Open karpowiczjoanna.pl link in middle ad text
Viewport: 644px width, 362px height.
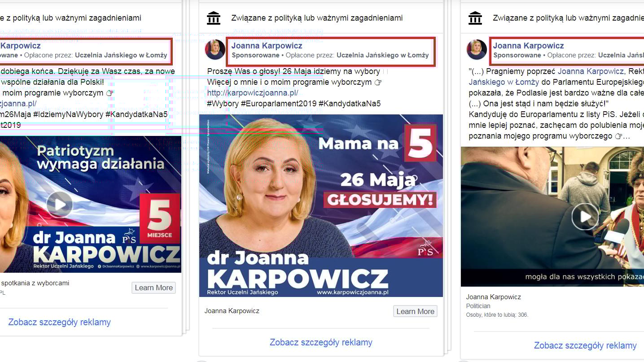tap(253, 93)
